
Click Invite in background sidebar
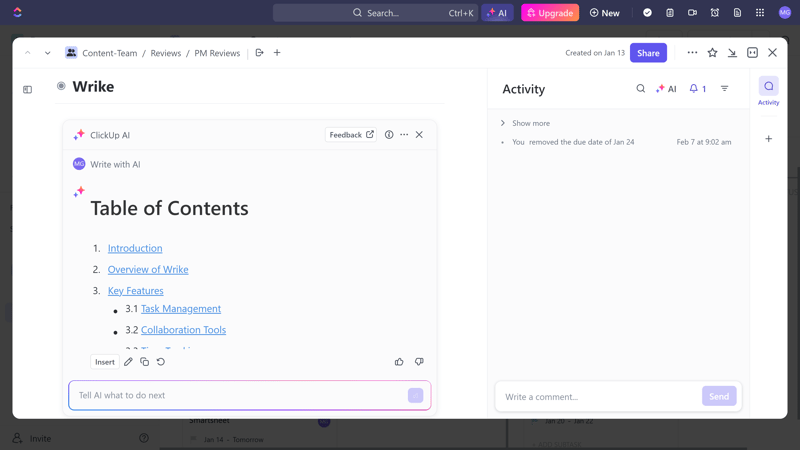click(x=34, y=438)
